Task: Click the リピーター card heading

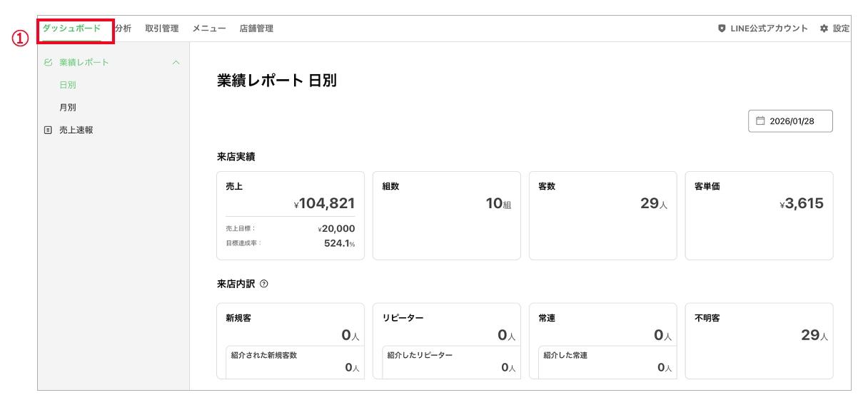Action: point(403,318)
